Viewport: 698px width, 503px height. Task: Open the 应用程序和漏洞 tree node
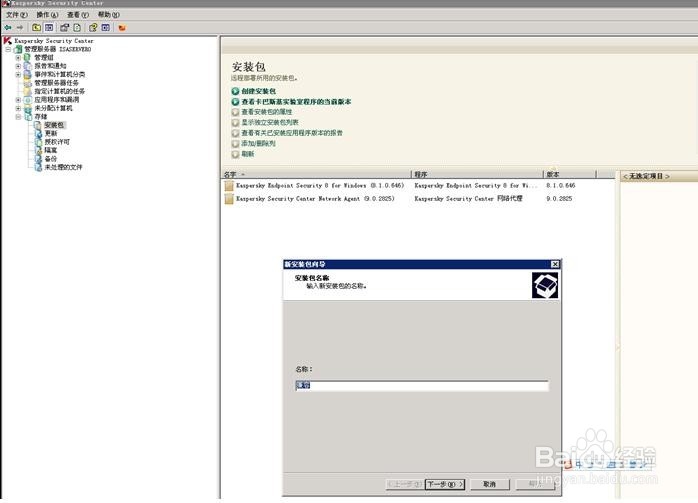pos(57,100)
